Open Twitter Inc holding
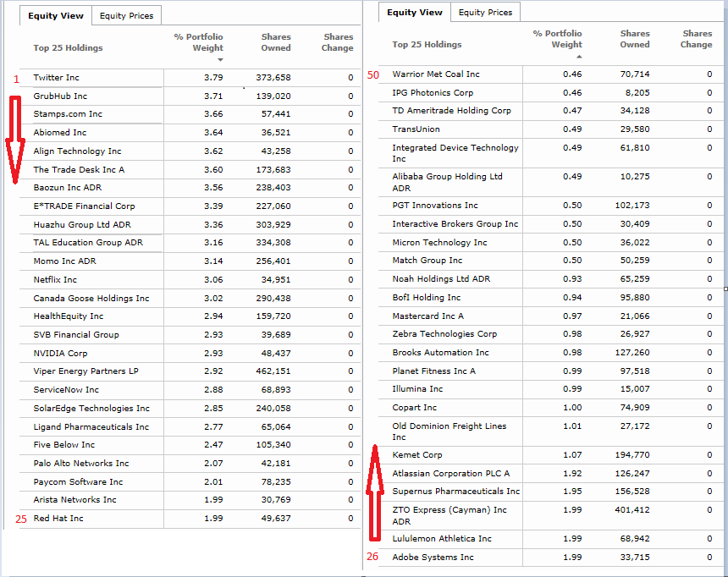Screen dimensions: 728x577 pyautogui.click(x=56, y=78)
